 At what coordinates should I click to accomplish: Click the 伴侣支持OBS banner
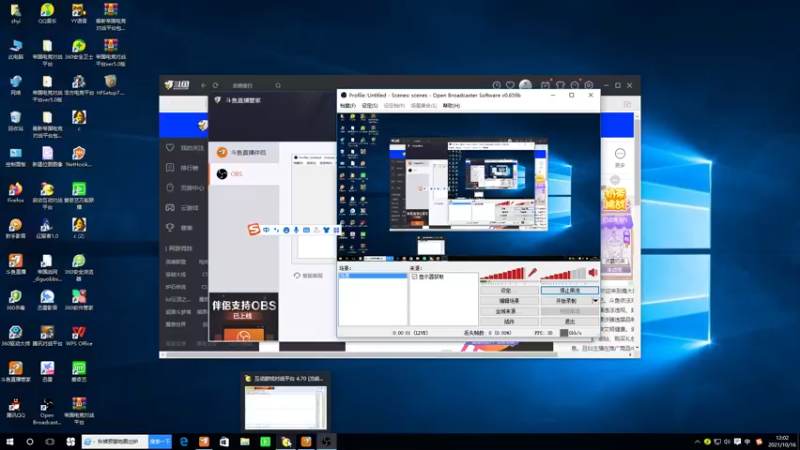(244, 316)
